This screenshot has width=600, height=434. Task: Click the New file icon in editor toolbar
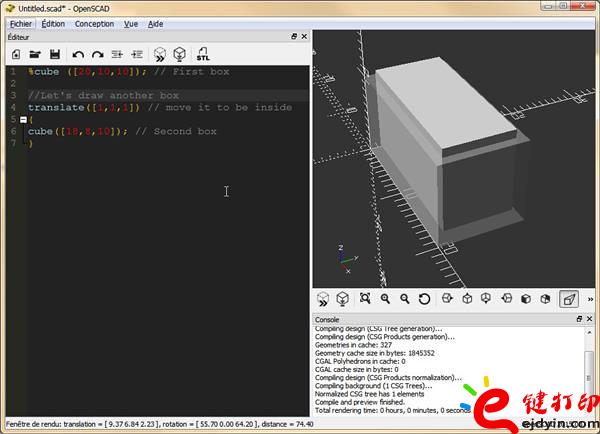point(15,53)
